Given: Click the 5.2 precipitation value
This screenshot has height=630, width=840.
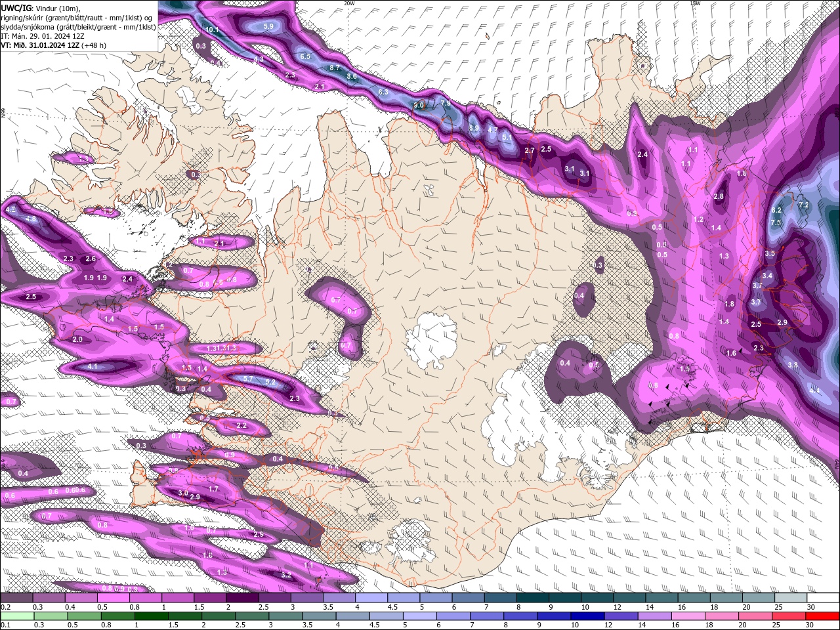Looking at the screenshot, I should (x=270, y=381).
